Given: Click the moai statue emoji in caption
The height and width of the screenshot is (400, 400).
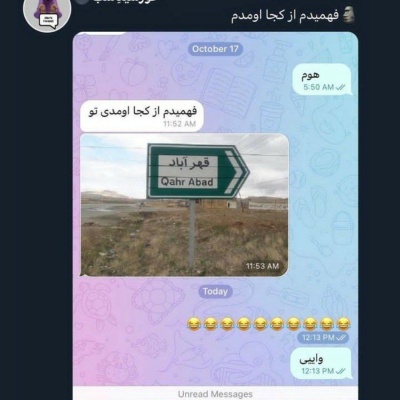Looking at the screenshot, I should (x=349, y=15).
